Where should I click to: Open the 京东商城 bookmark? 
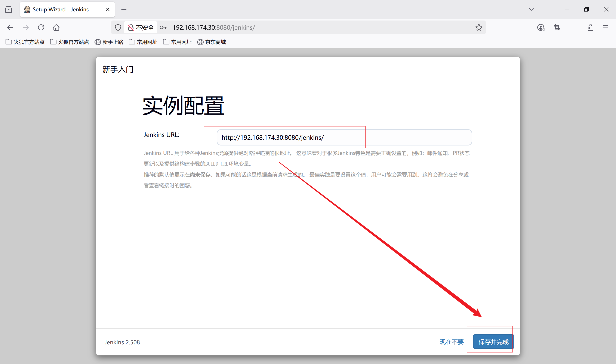(x=212, y=42)
